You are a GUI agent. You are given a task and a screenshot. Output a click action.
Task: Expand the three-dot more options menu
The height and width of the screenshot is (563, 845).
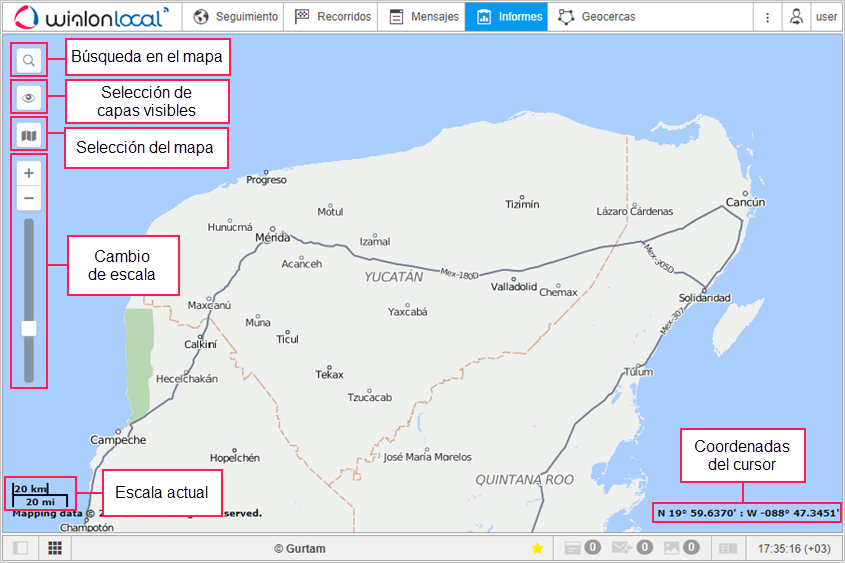click(x=767, y=17)
